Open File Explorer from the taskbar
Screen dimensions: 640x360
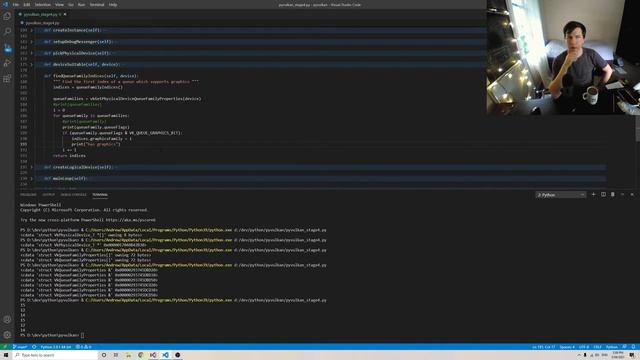click(x=128, y=355)
